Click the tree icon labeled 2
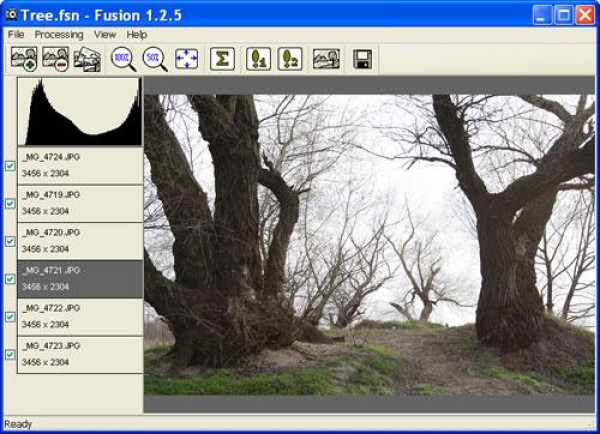 (x=290, y=59)
